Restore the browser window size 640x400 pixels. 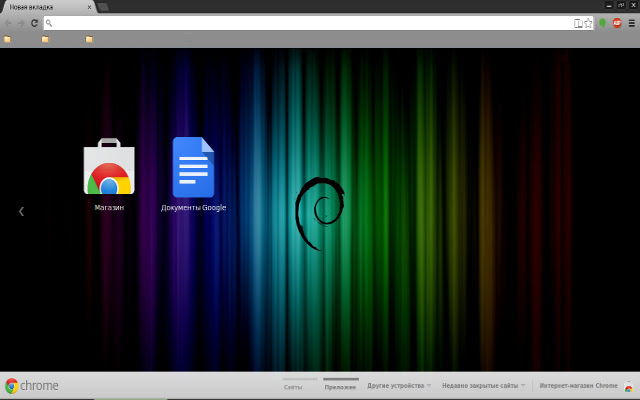621,5
